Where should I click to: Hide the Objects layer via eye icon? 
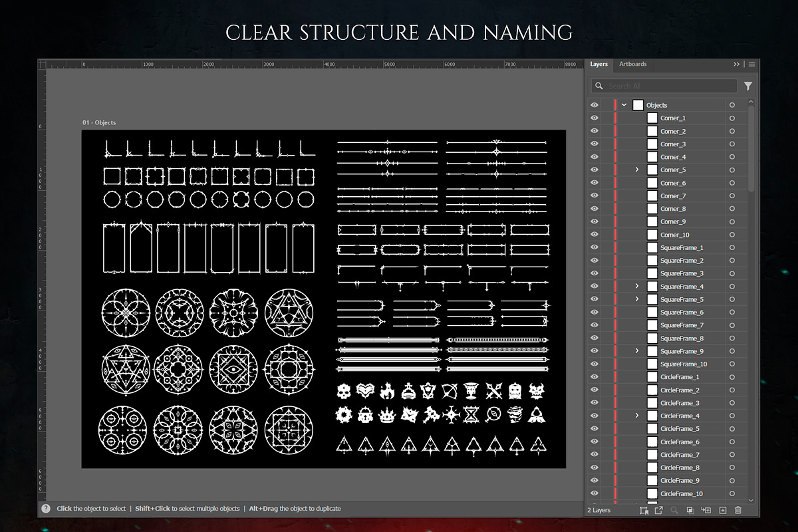pyautogui.click(x=595, y=105)
